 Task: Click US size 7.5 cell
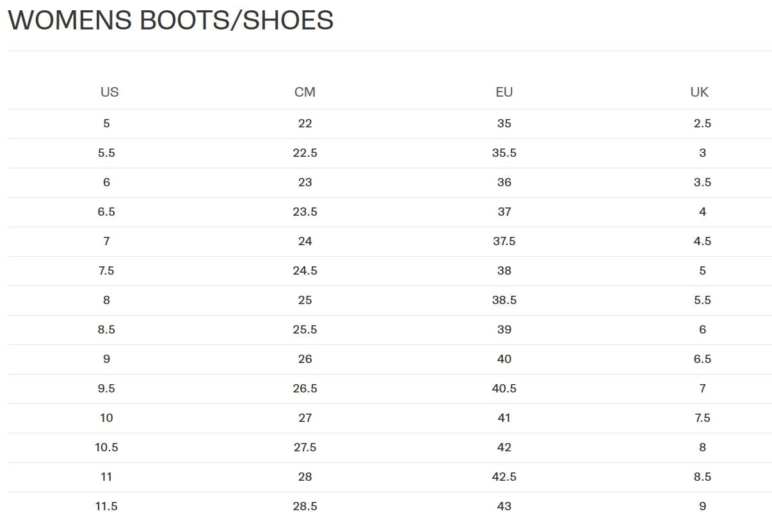106,271
